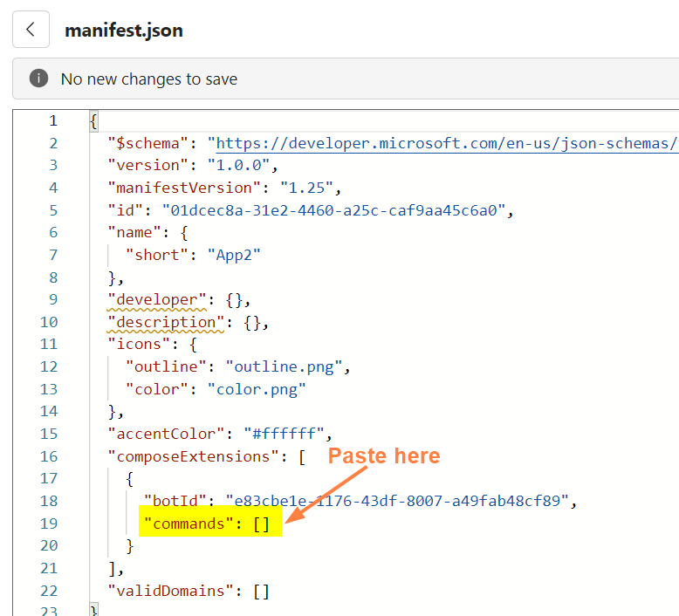Select line number 16 in gutter
679x616 pixels.
pos(49,456)
